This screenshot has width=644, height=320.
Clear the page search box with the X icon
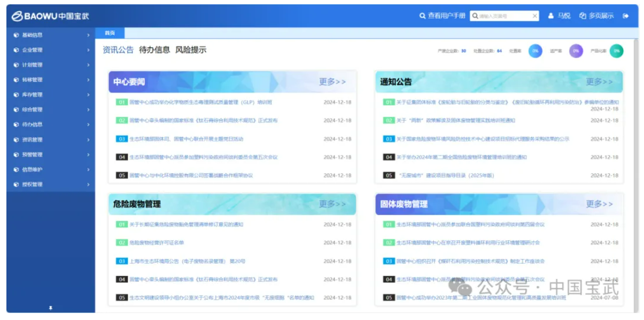click(x=534, y=16)
